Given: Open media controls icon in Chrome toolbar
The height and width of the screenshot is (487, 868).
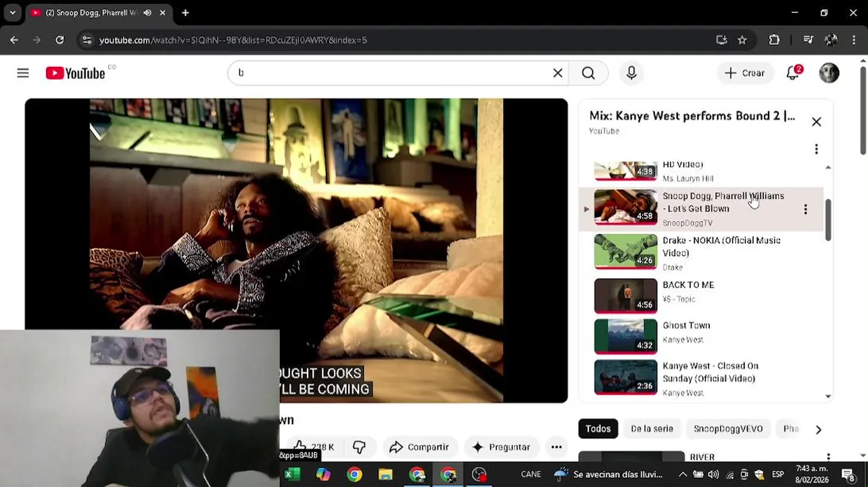Looking at the screenshot, I should [808, 40].
